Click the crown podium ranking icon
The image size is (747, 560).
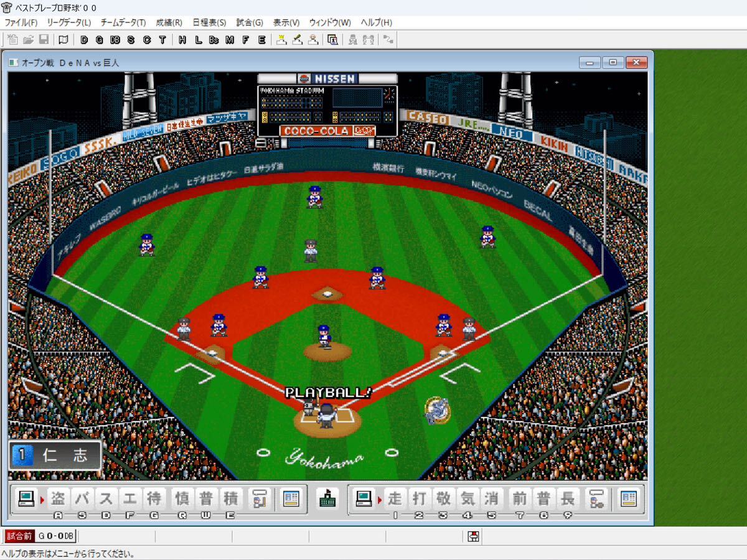282,39
